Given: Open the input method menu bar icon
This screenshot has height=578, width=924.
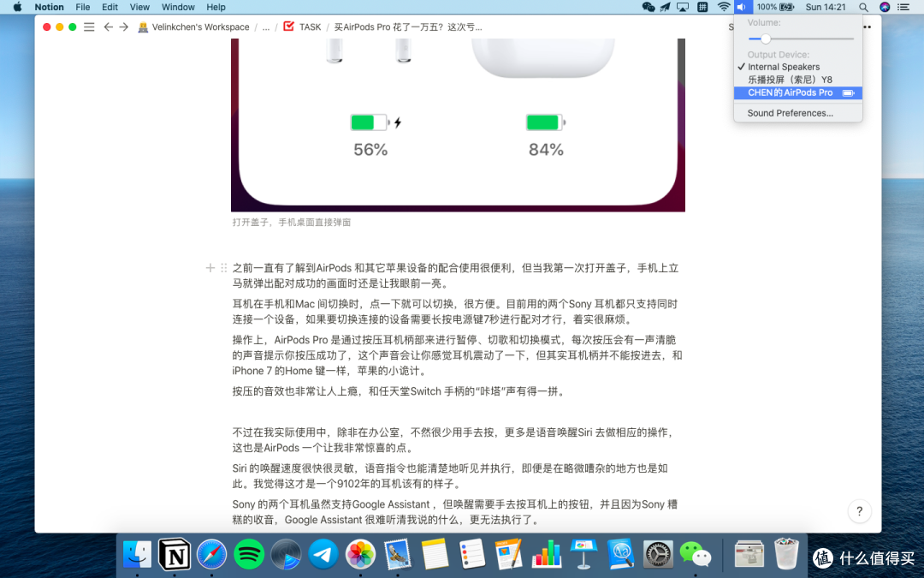Looking at the screenshot, I should tap(702, 7).
